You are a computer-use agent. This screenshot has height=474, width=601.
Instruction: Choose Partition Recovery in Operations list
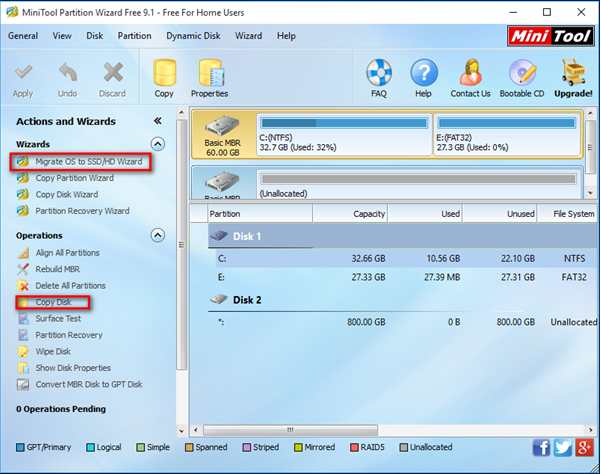pyautogui.click(x=69, y=335)
